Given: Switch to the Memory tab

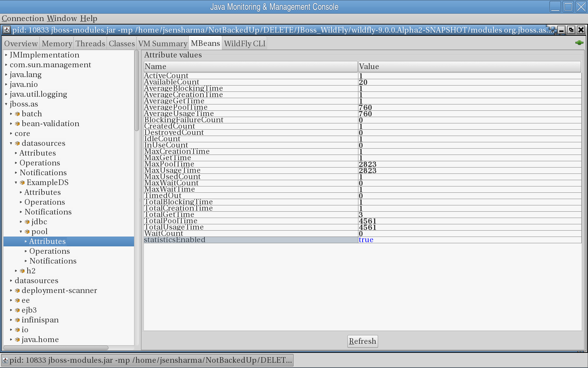Looking at the screenshot, I should point(56,43).
